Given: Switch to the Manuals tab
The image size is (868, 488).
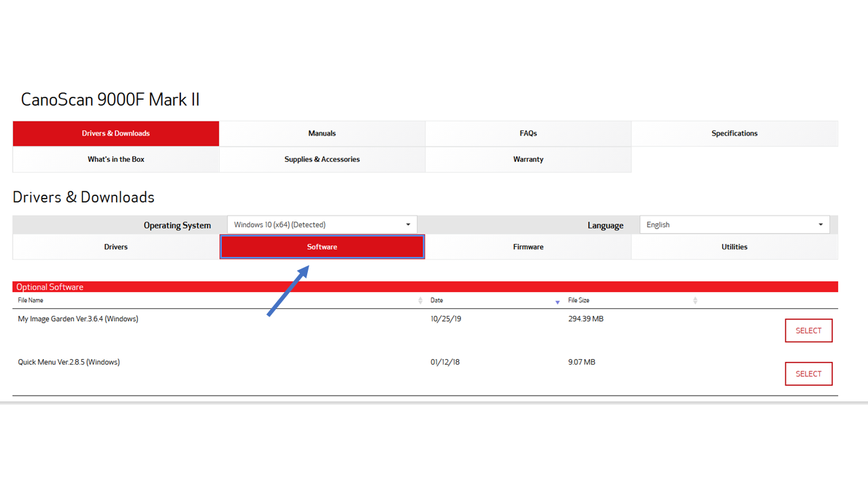Looking at the screenshot, I should tap(322, 134).
